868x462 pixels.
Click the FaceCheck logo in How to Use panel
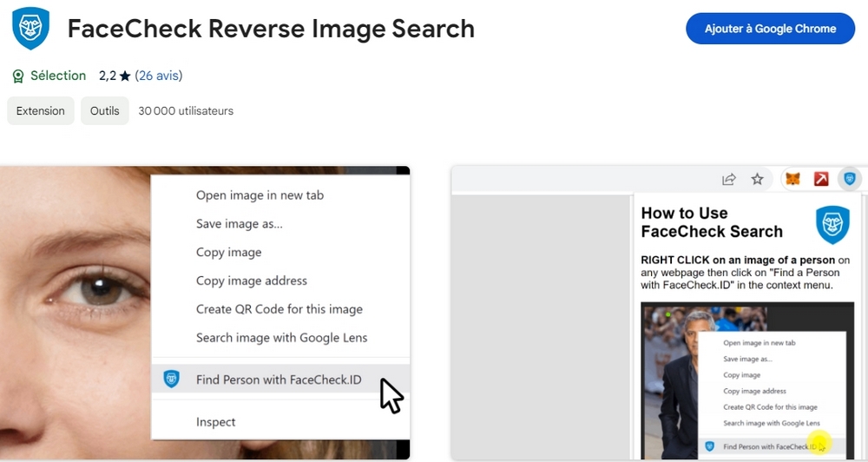[832, 224]
